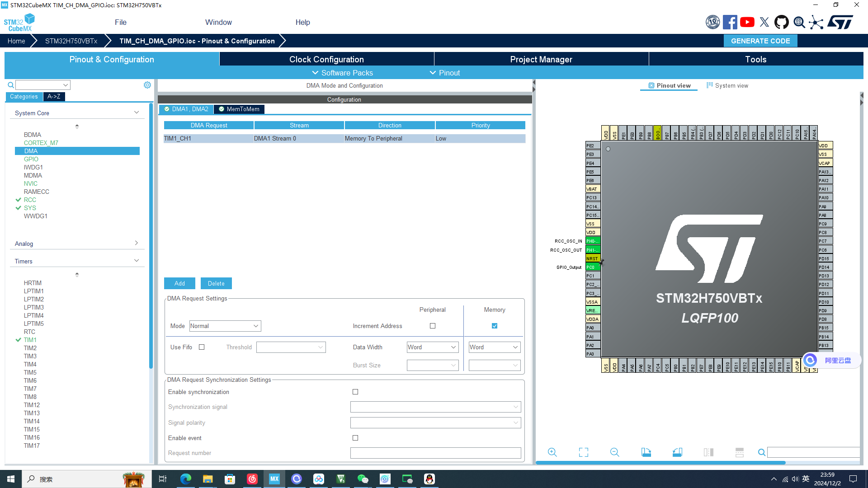
Task: Click Add DMA request button
Action: click(179, 283)
